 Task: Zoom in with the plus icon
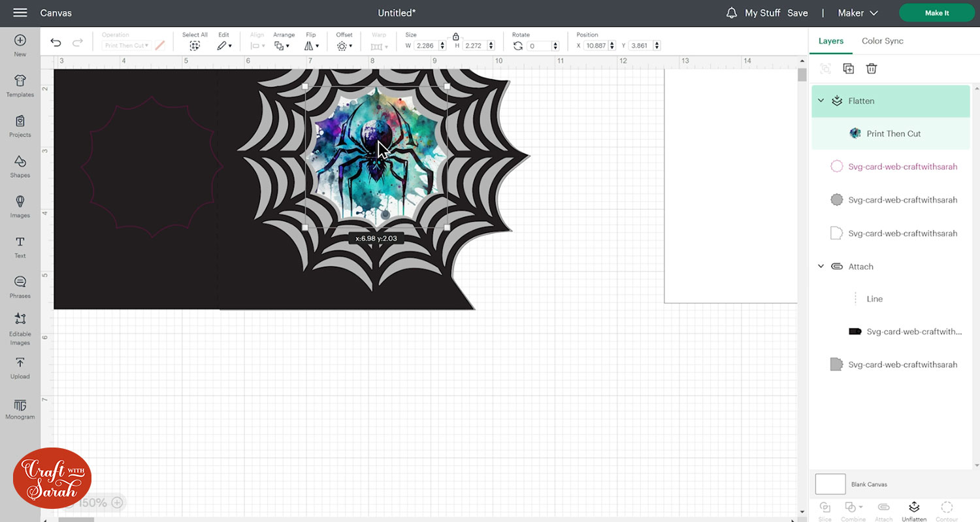click(x=117, y=502)
